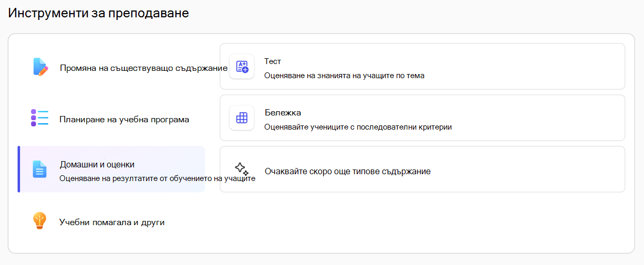The width and height of the screenshot is (644, 265).
Task: Open the Тест card
Action: [422, 67]
